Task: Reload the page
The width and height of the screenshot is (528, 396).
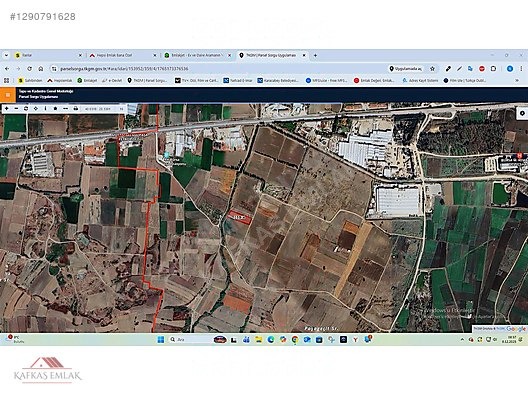Action: coord(29,69)
